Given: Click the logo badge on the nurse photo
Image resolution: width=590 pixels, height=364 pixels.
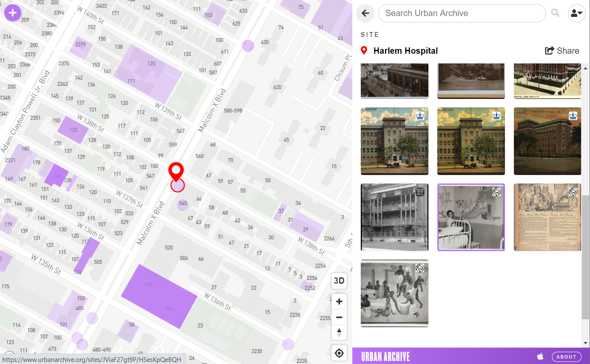Looking at the screenshot, I should (x=496, y=192).
